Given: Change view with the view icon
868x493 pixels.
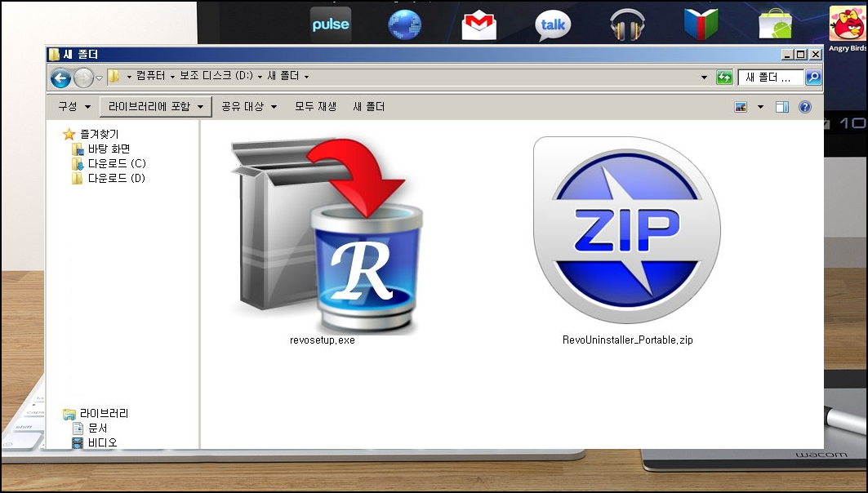Looking at the screenshot, I should click(x=741, y=107).
